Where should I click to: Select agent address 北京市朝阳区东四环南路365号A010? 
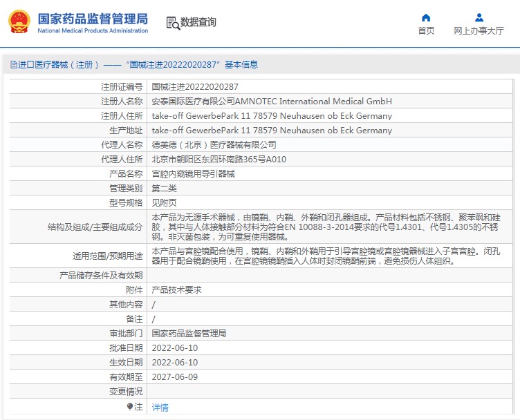click(x=219, y=160)
